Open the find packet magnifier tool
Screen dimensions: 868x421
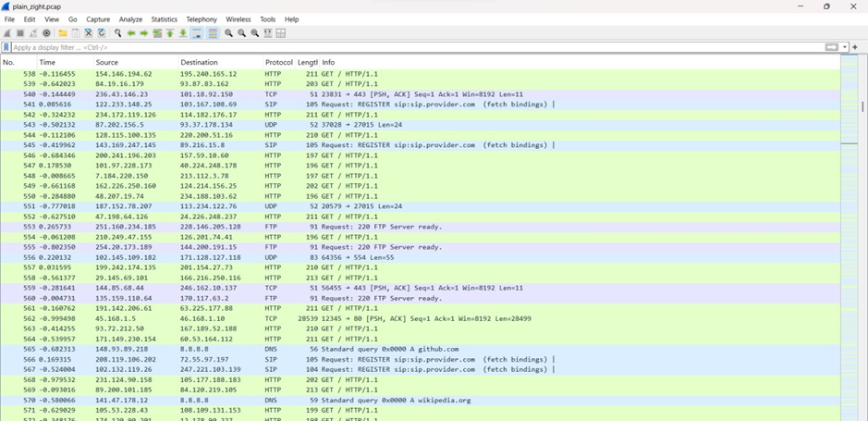(118, 33)
